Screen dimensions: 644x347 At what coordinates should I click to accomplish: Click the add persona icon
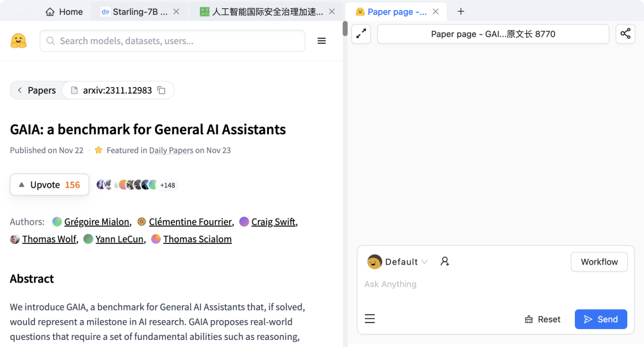pyautogui.click(x=444, y=262)
